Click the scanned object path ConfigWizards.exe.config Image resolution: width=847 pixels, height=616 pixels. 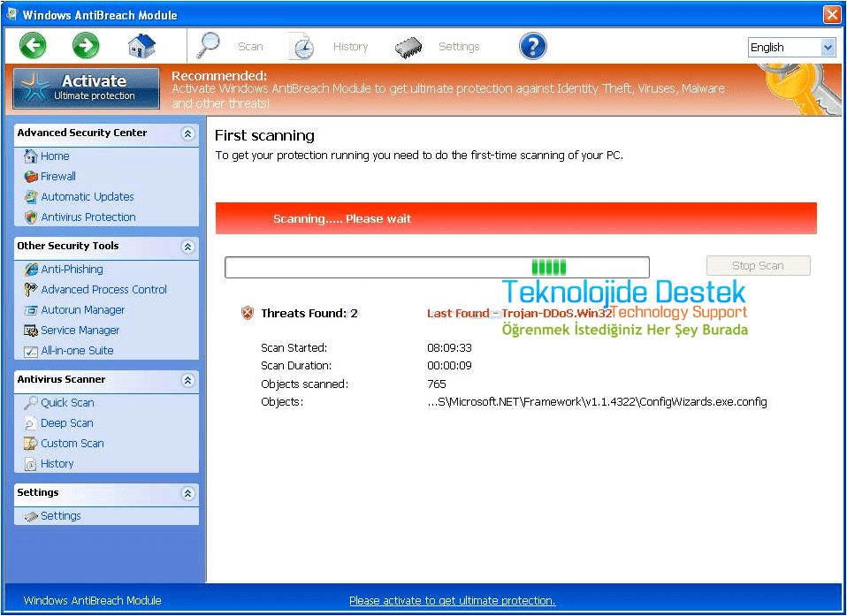(x=597, y=401)
